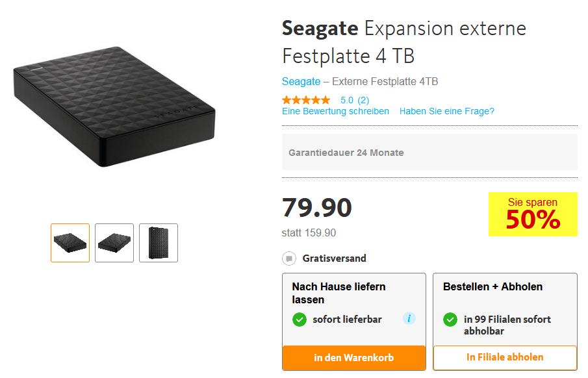Select second hard drive thumbnail

pos(114,243)
